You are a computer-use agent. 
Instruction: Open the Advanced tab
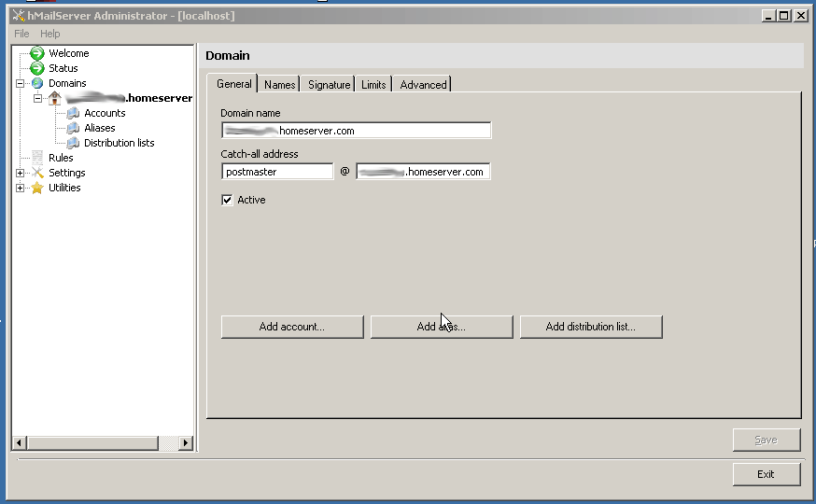pyautogui.click(x=423, y=85)
